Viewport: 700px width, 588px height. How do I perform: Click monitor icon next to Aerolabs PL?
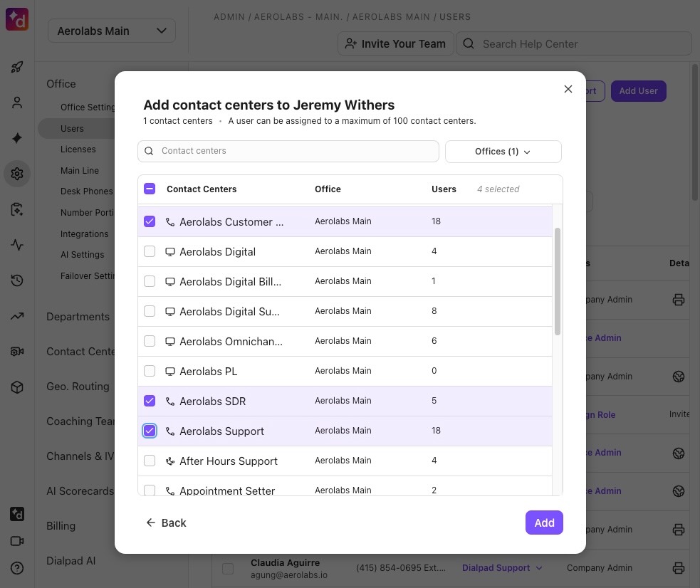170,371
